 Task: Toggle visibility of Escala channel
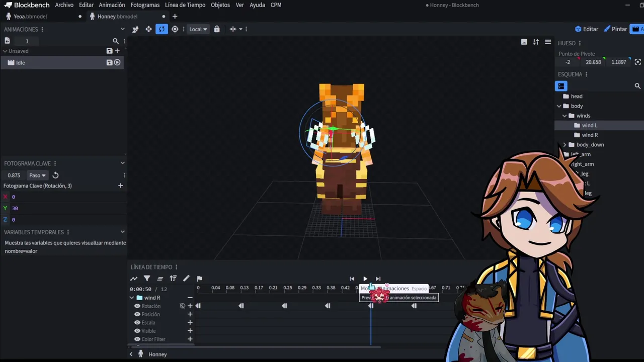pos(137,322)
